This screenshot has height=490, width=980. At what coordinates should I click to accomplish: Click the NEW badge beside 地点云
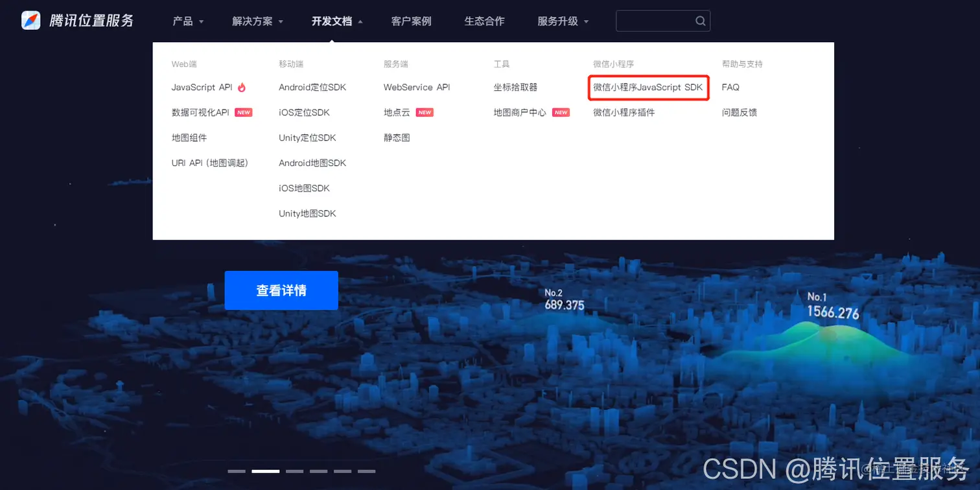click(x=425, y=112)
